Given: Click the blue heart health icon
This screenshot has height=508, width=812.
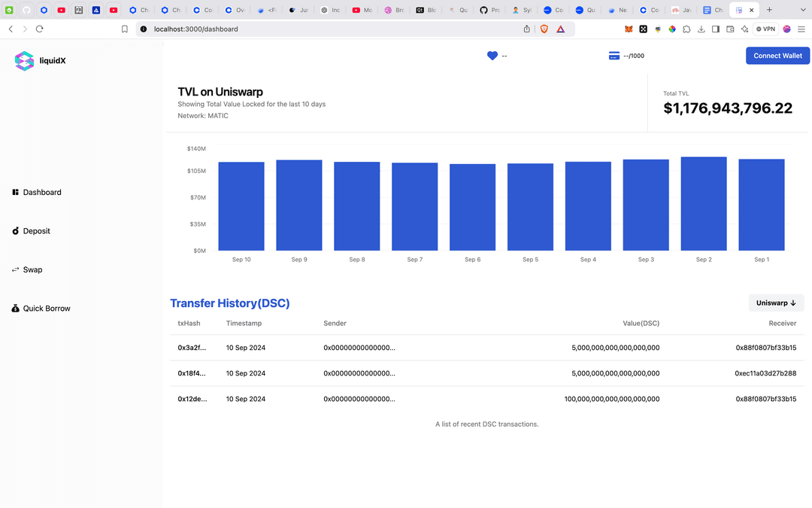Looking at the screenshot, I should [x=492, y=56].
